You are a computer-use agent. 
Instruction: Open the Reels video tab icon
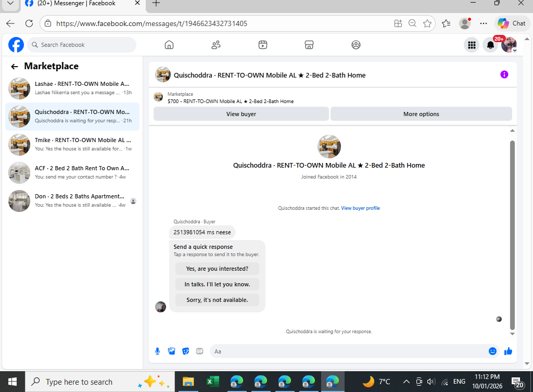pyautogui.click(x=263, y=45)
